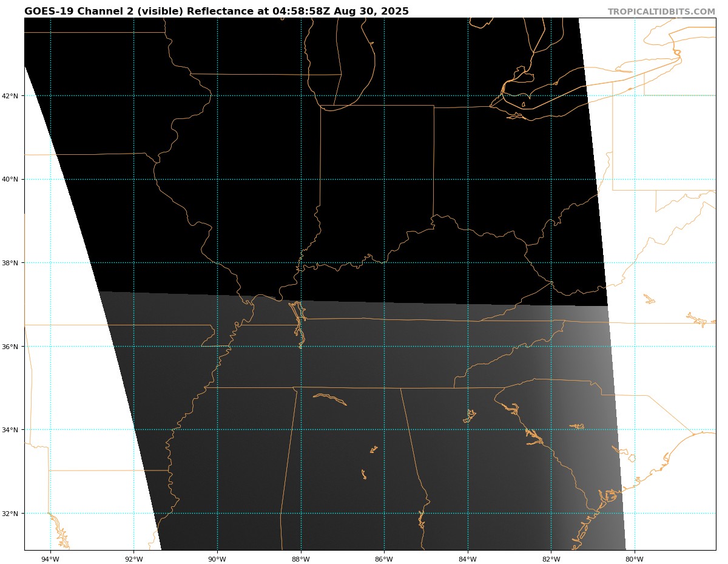Click the 82°W longitude label
Screen dimensions: 728x564
551,559
